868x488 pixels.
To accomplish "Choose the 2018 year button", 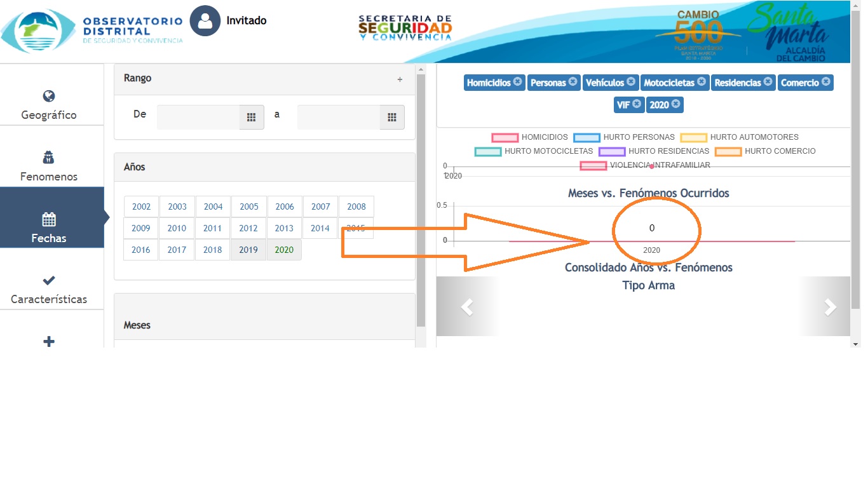I will coord(212,250).
